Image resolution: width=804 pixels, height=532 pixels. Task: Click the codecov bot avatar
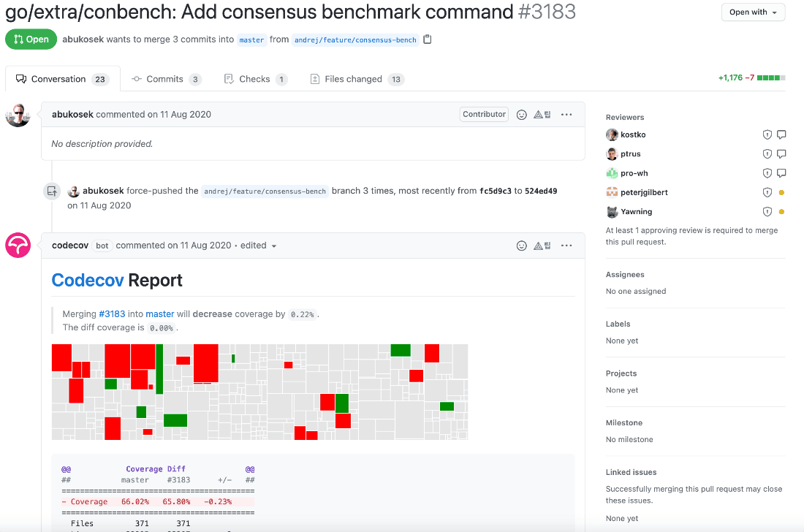(x=18, y=245)
